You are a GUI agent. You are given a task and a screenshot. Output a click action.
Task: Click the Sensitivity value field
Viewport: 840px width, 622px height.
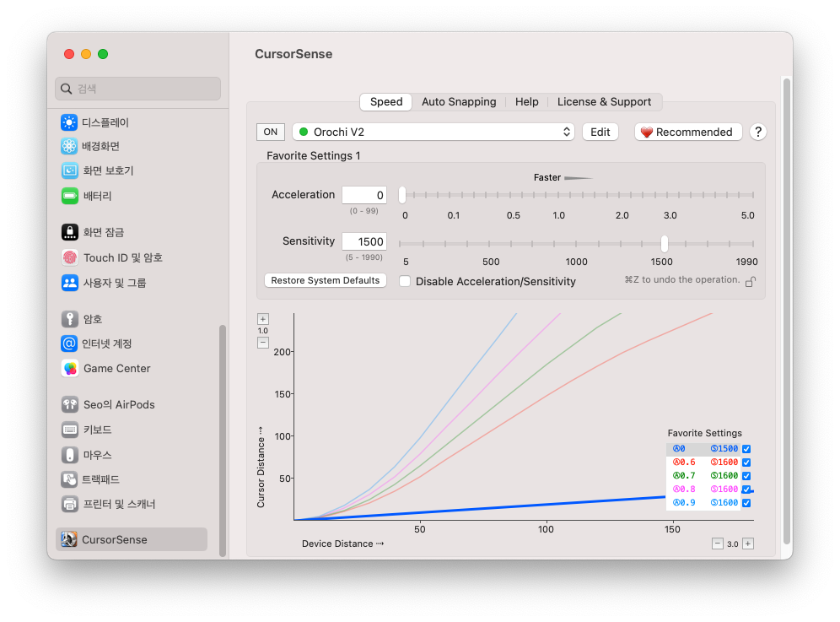click(364, 242)
